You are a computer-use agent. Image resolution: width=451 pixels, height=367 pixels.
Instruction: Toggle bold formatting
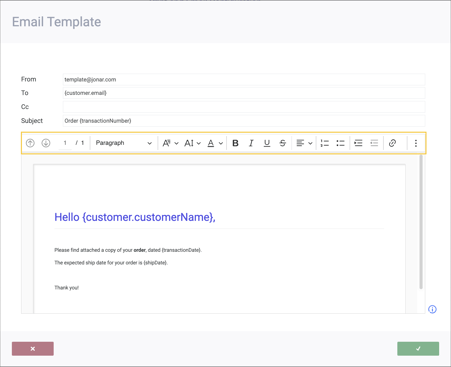tap(235, 143)
